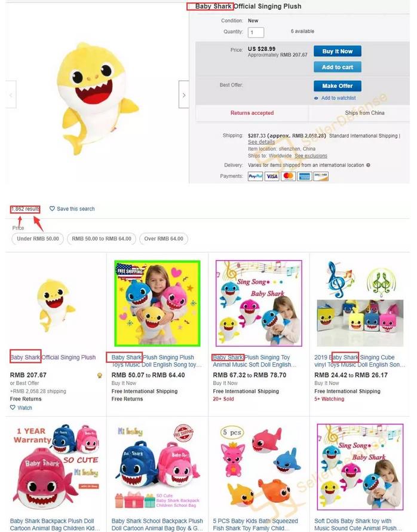Click the Make Offer button
Image resolution: width=417 pixels, height=532 pixels.
(x=338, y=86)
